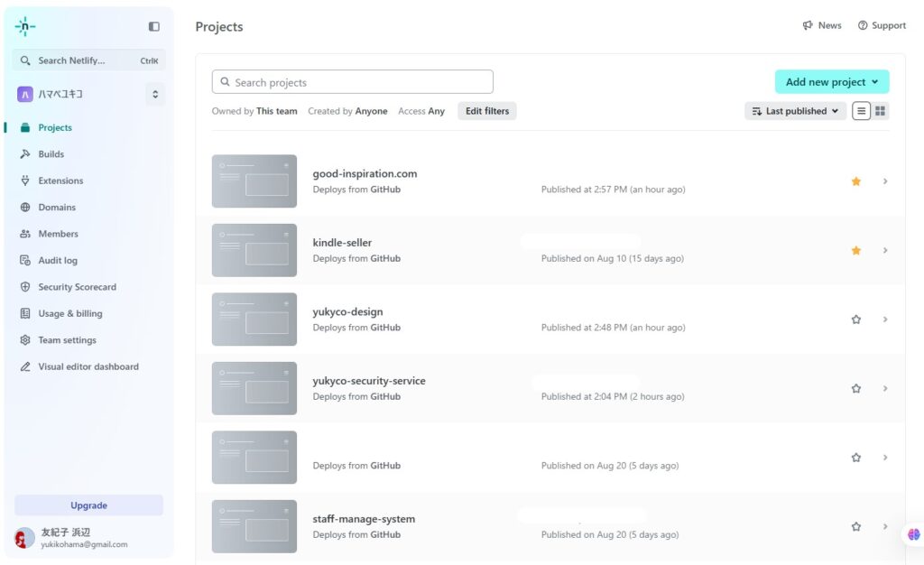Click the team avatar icon
This screenshot has width=924, height=565.
[x=24, y=94]
